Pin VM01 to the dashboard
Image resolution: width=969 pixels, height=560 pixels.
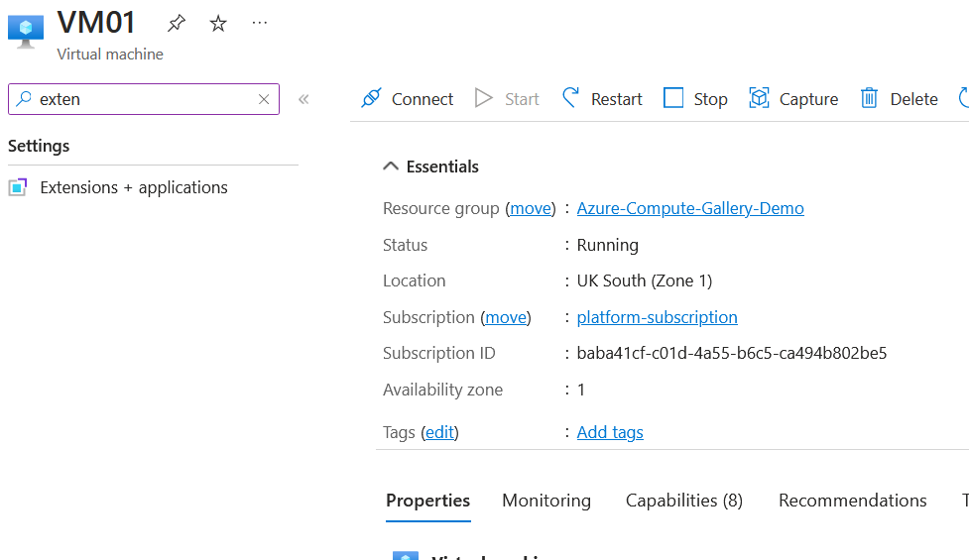(177, 23)
